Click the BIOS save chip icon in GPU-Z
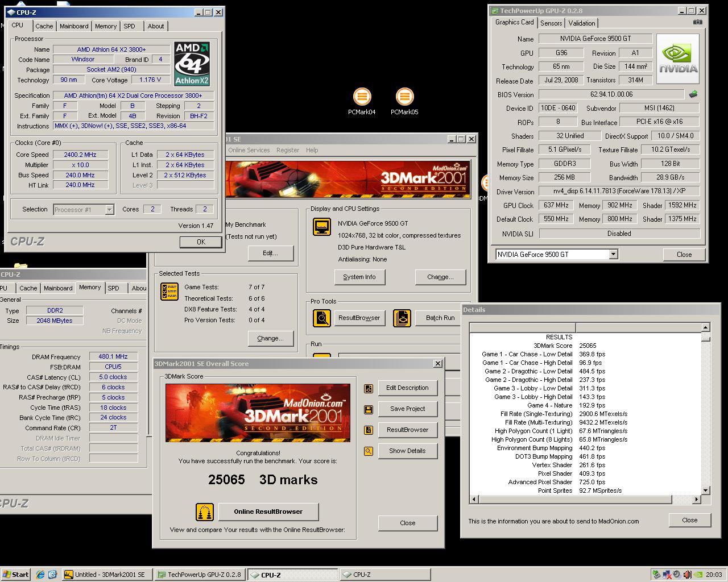 [x=693, y=94]
